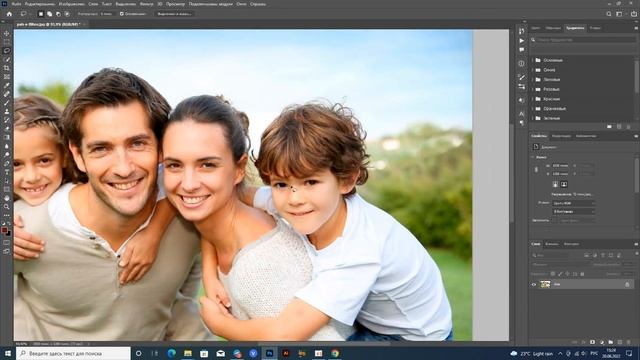This screenshot has height=360, width=640.
Task: Select the Zoom tool
Action: 7,207
